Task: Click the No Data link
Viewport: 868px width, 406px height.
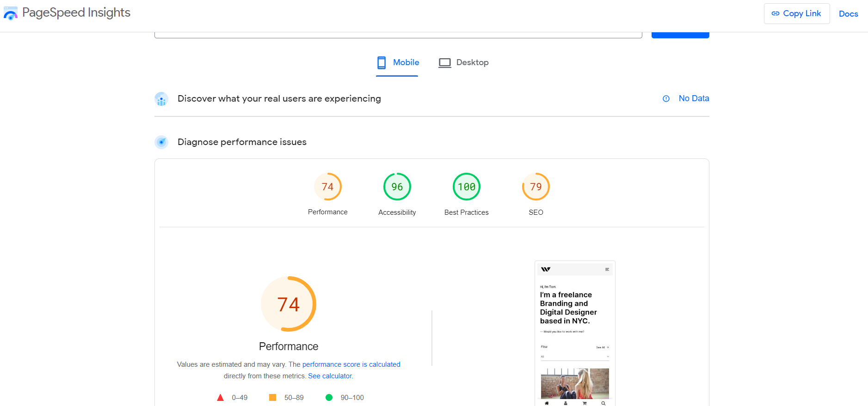Action: [693, 98]
